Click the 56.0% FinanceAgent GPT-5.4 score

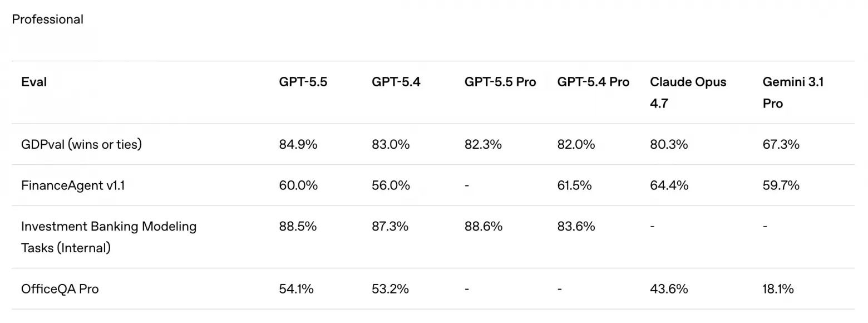pos(391,185)
